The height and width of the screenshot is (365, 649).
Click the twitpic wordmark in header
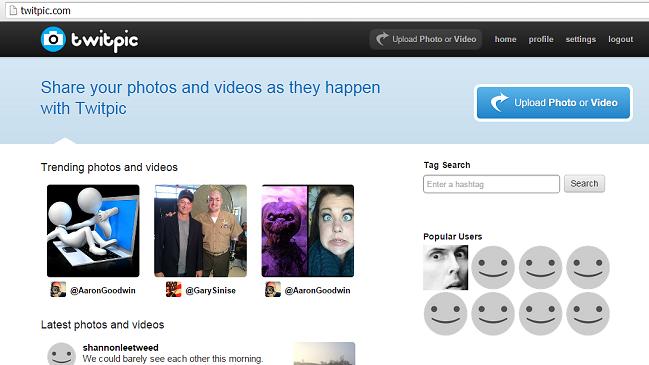click(x=105, y=41)
